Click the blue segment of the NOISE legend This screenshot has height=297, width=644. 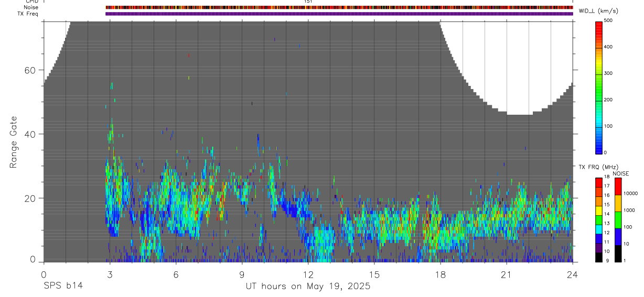618,236
